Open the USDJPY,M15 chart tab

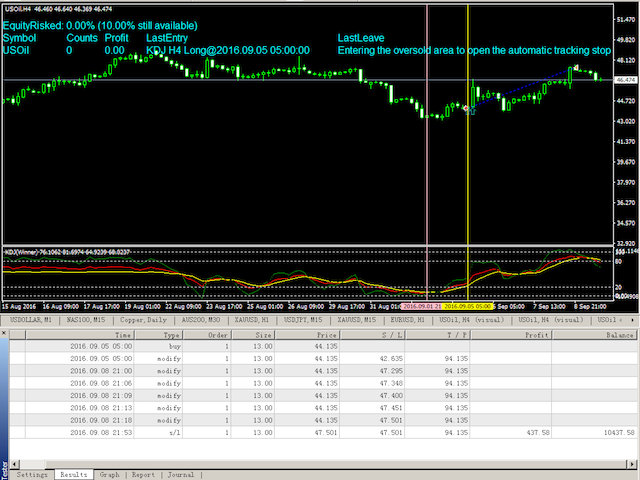pos(303,320)
